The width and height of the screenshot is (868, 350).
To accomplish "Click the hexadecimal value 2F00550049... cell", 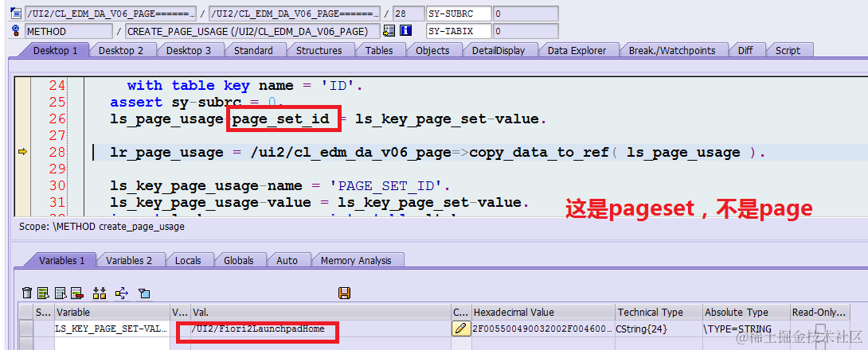I will [543, 329].
